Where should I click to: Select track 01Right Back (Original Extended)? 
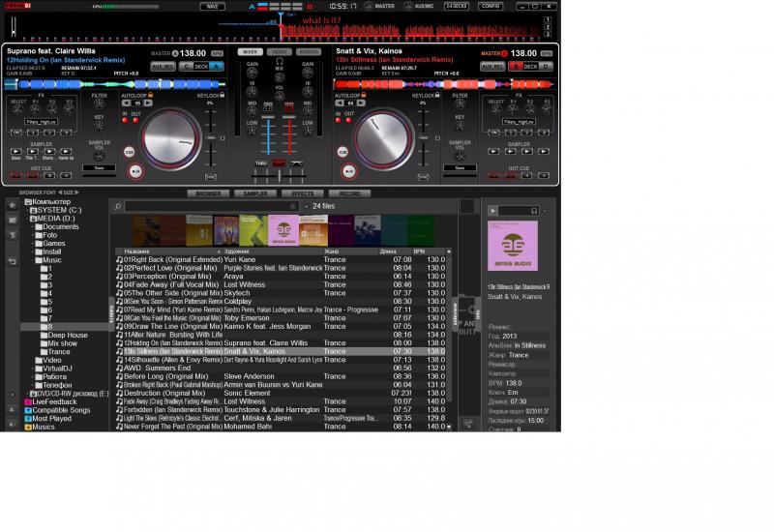point(283,259)
